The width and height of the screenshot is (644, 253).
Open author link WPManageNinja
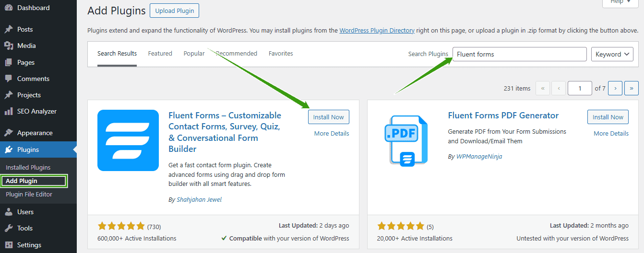point(479,156)
